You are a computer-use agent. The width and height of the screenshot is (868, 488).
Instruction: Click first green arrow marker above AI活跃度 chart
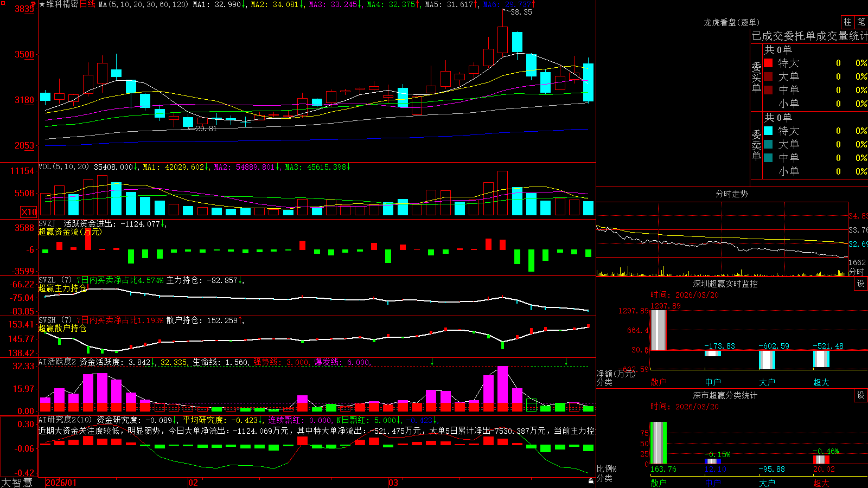432,362
